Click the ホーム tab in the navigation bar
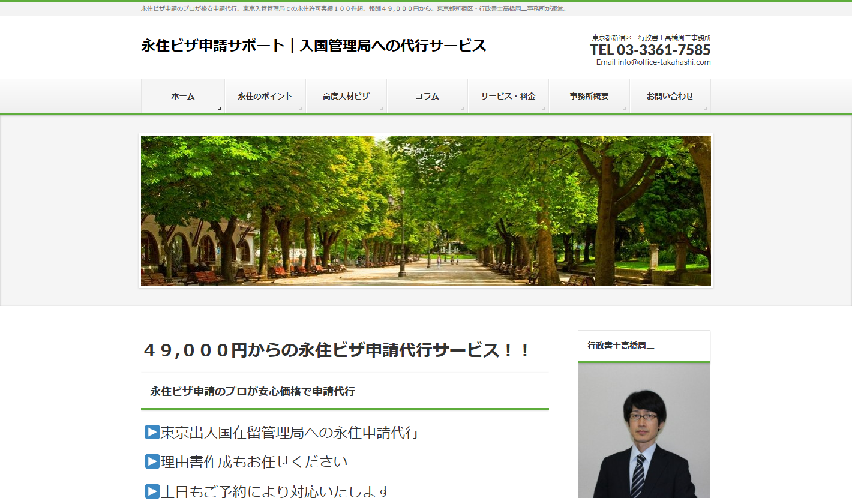The image size is (852, 504). pos(182,95)
